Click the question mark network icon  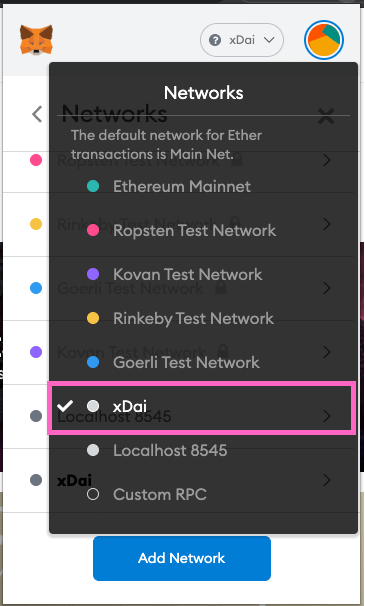click(215, 40)
